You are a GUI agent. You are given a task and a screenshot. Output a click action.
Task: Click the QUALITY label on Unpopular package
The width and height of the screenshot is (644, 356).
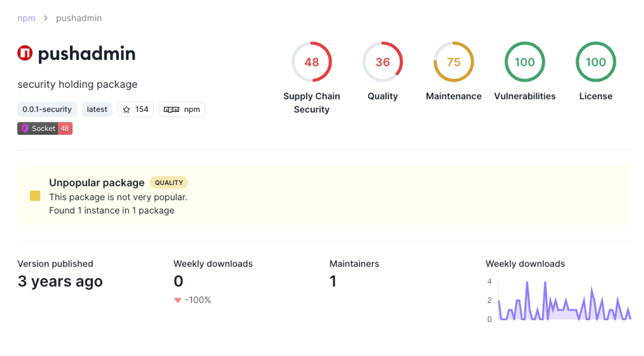point(169,182)
